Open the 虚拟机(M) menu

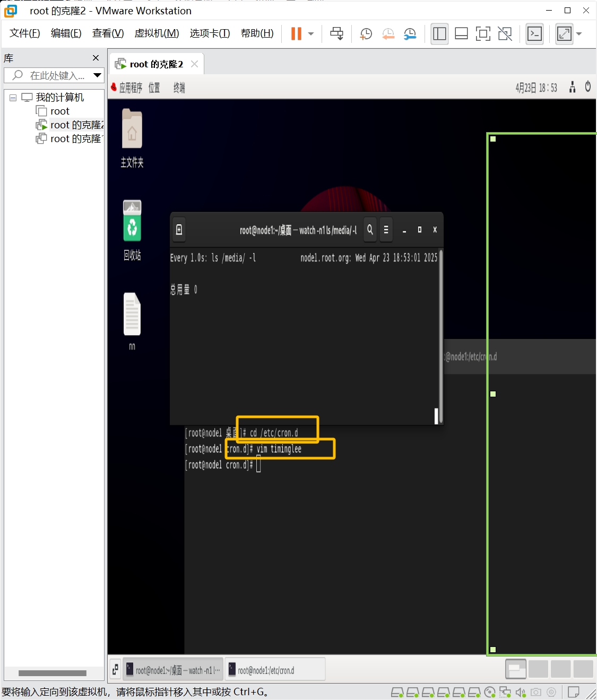coord(157,33)
